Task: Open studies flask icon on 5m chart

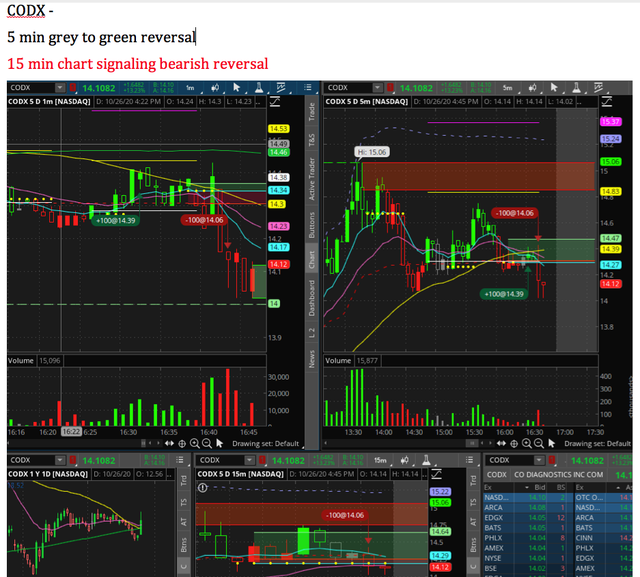Action: coord(576,88)
